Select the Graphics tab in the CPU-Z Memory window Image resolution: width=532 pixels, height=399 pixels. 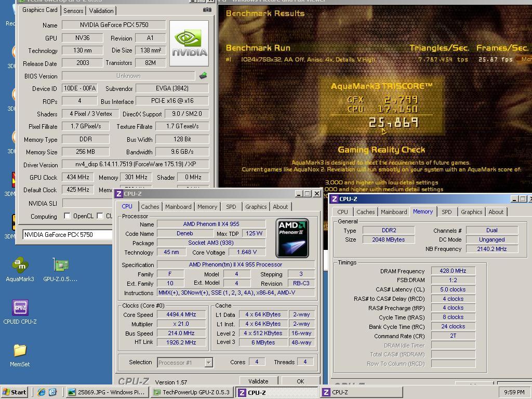point(471,212)
